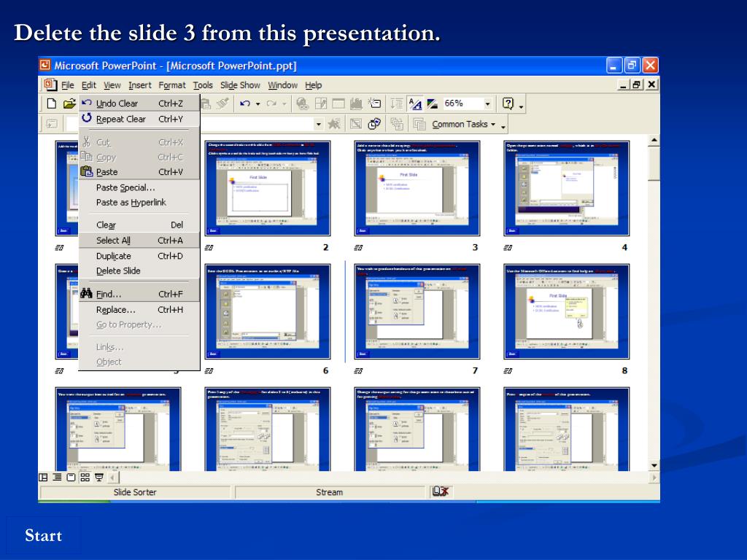
Task: Click the Redo arrow in the toolbar
Action: 271,104
